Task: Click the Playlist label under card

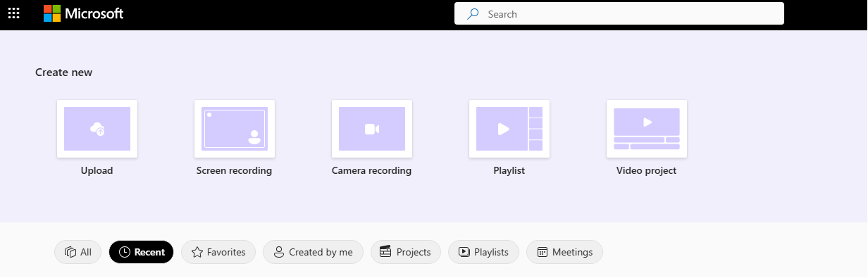Action: coord(509,171)
